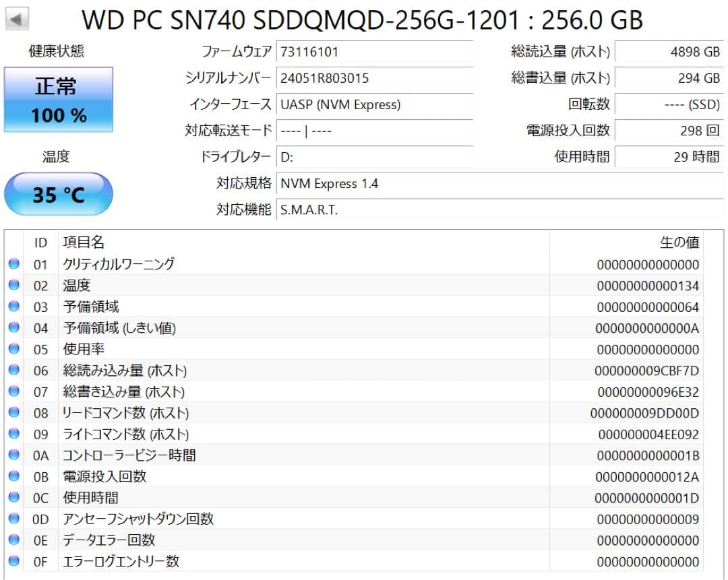Select the 総読み込み量 (ホスト) attribute name
Screen dimensions: 728x580
pos(125,370)
